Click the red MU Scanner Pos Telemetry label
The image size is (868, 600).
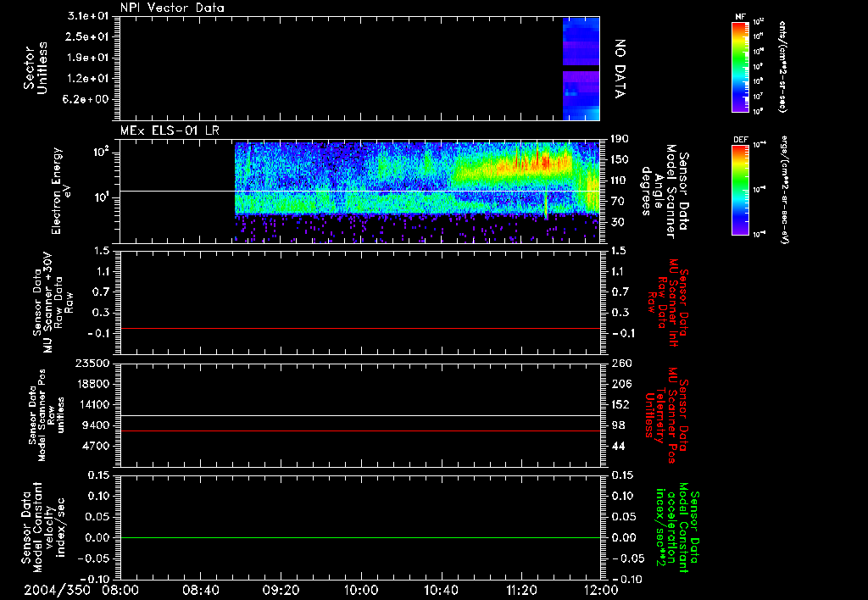(x=667, y=415)
